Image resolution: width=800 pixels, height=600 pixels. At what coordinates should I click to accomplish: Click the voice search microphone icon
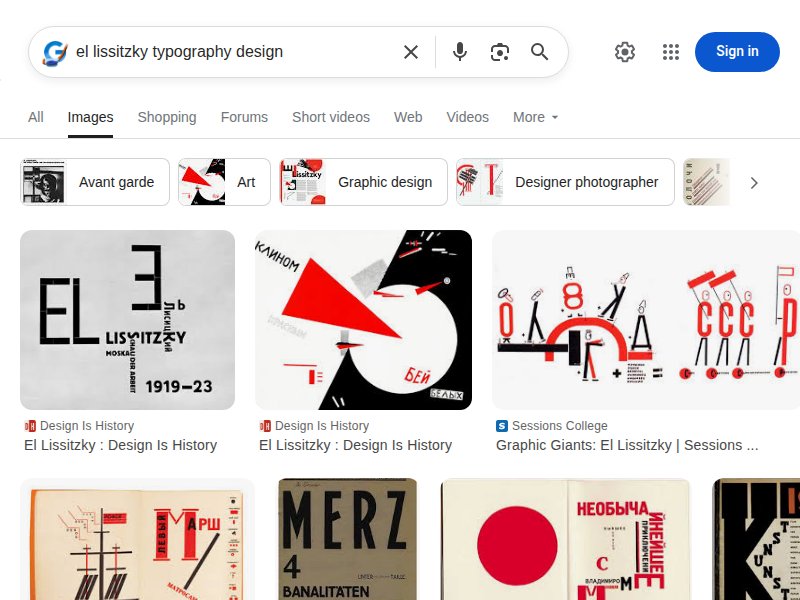(x=459, y=52)
